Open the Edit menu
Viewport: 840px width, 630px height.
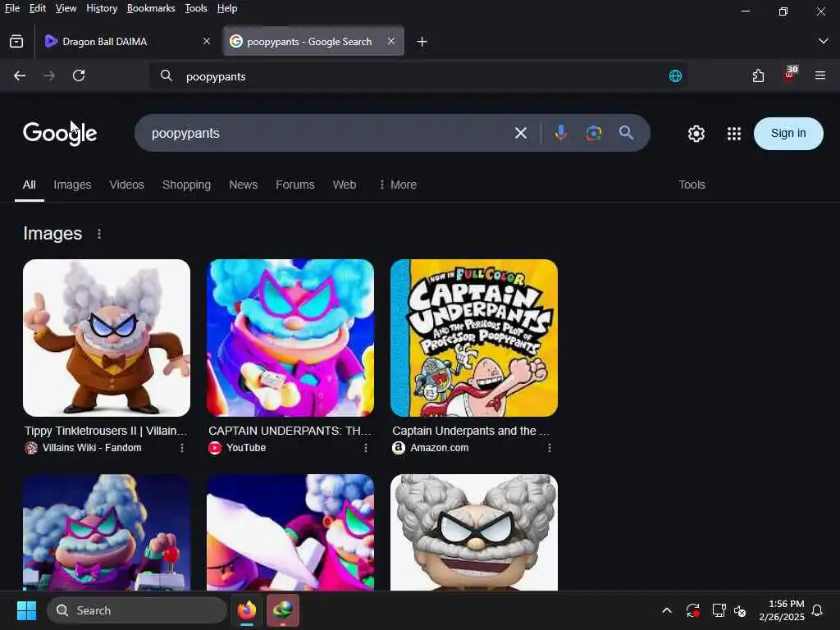click(38, 8)
